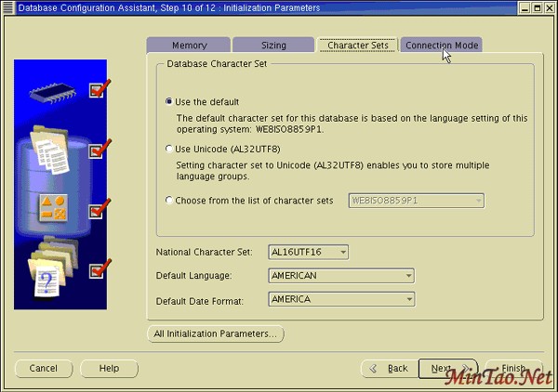558x392 pixels.
Task: Click the orange shapes icon in sidebar
Action: click(51, 208)
